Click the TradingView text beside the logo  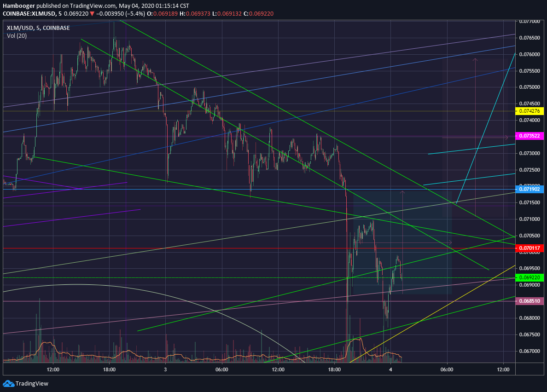click(x=32, y=384)
